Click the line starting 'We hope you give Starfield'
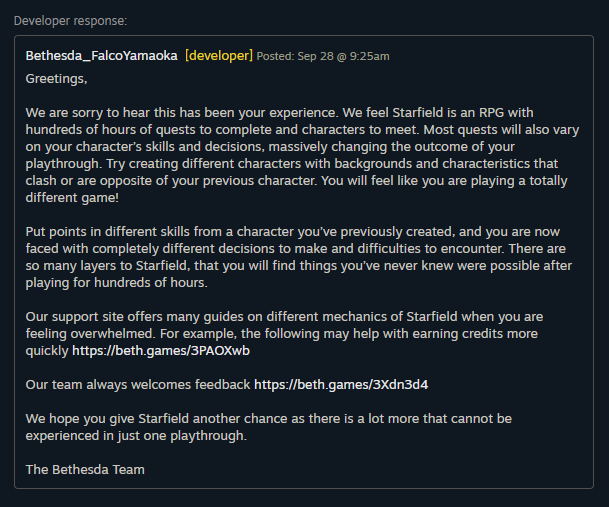The height and width of the screenshot is (507, 609). [x=269, y=419]
